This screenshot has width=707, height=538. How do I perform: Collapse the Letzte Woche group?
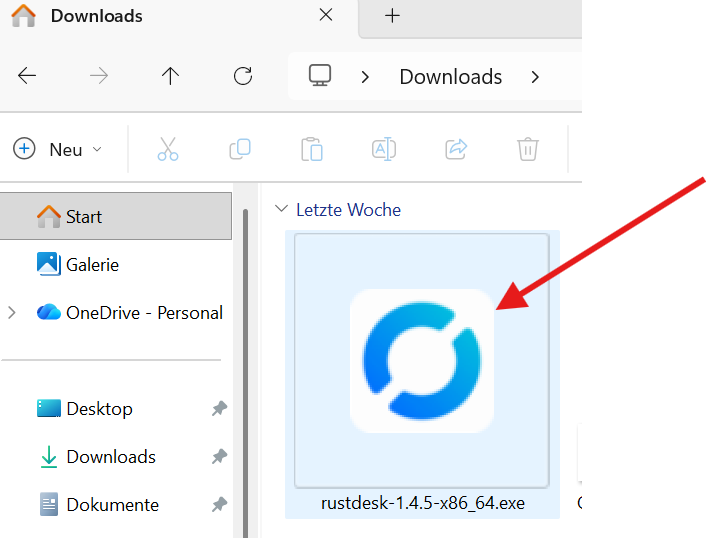[280, 210]
